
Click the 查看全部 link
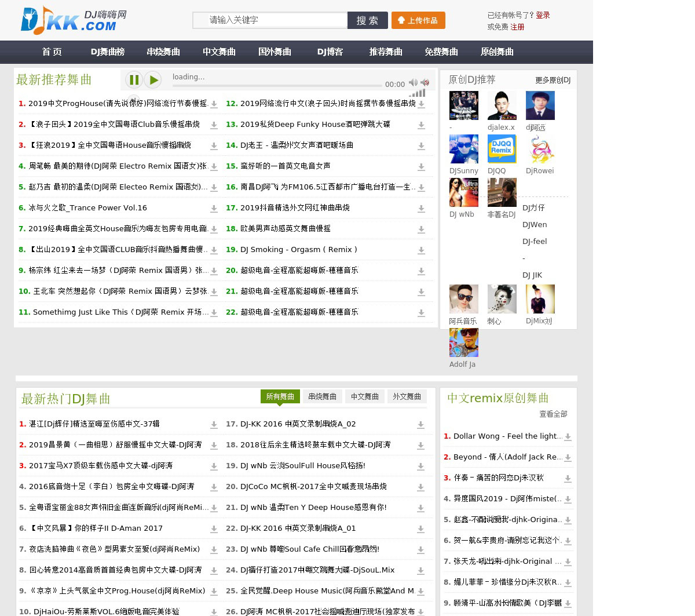tap(553, 414)
